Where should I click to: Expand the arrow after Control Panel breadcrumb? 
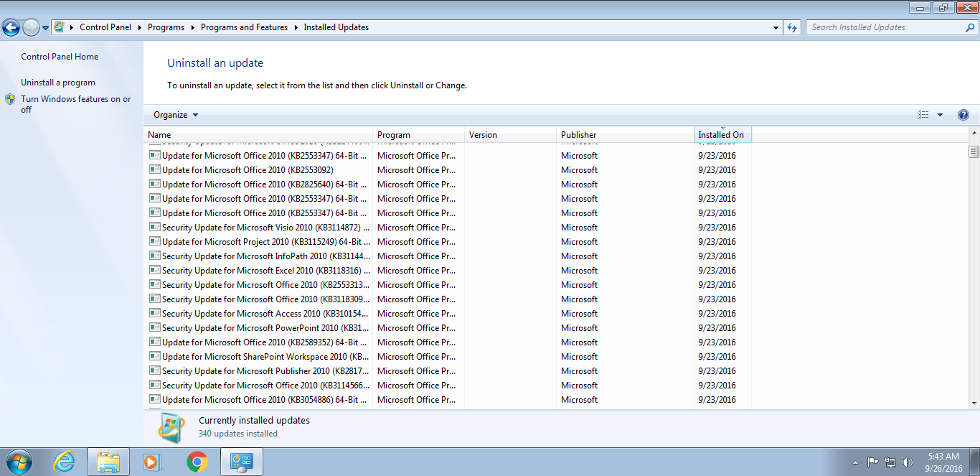coord(140,27)
